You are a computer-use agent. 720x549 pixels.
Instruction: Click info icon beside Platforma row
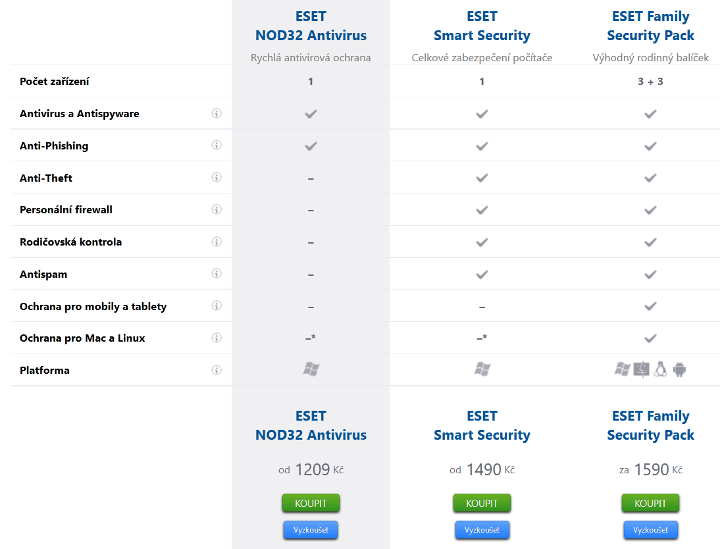(x=217, y=370)
